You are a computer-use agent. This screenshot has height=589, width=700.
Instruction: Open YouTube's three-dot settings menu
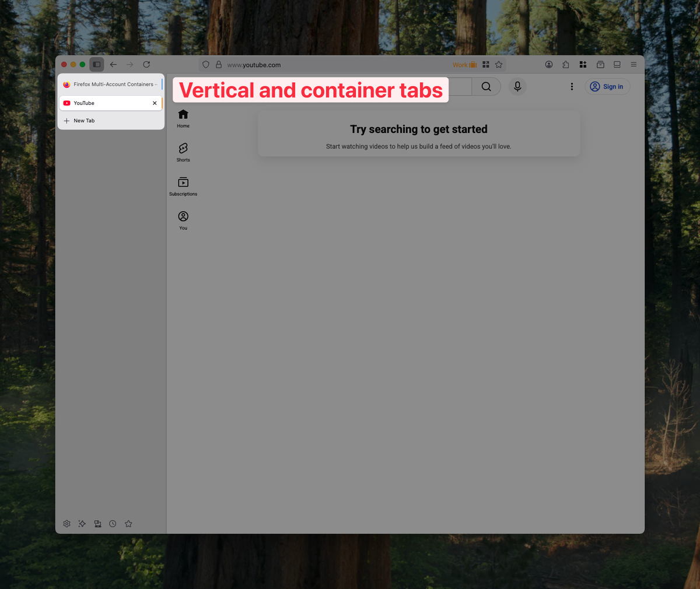[x=572, y=86]
